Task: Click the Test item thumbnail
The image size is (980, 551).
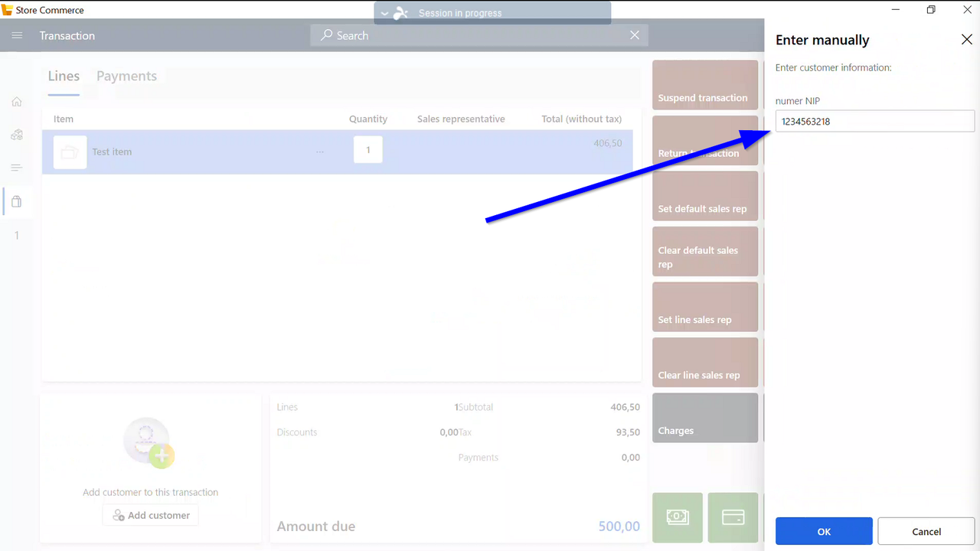Action: tap(70, 152)
